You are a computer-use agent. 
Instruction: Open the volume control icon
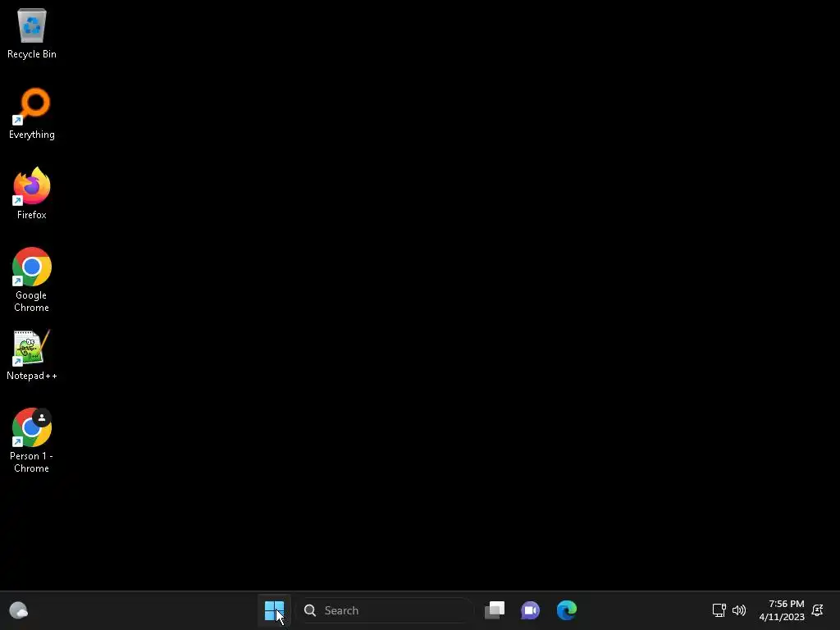pyautogui.click(x=739, y=610)
